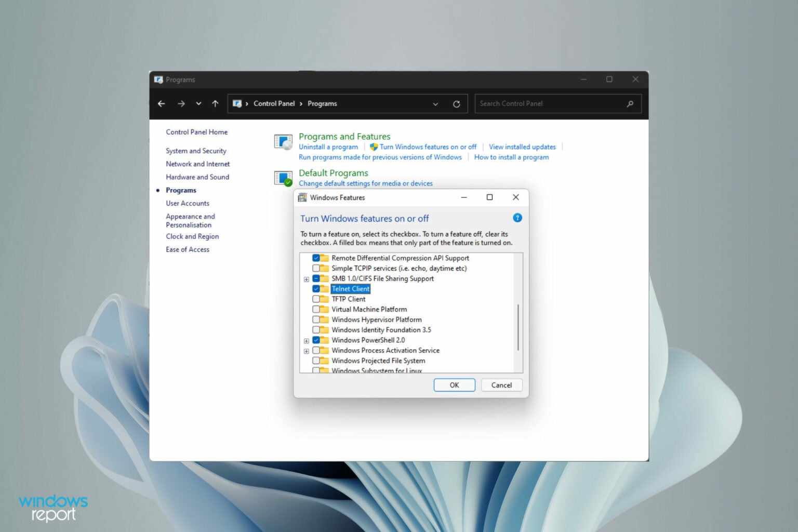Click inside the Search Control Panel field

546,103
